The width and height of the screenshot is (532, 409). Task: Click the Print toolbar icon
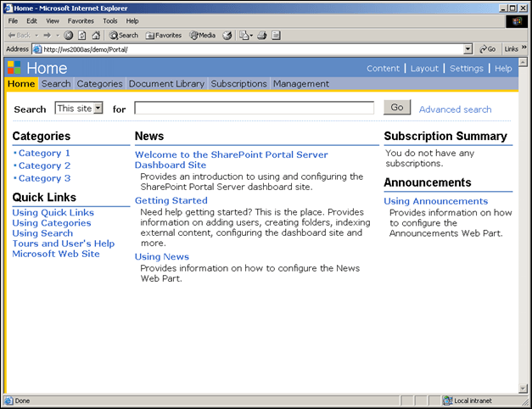[x=262, y=36]
